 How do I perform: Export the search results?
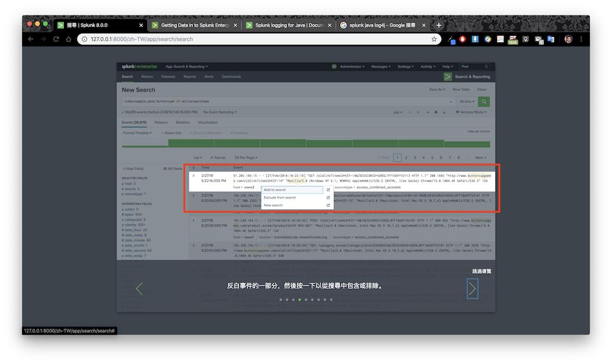[x=444, y=112]
